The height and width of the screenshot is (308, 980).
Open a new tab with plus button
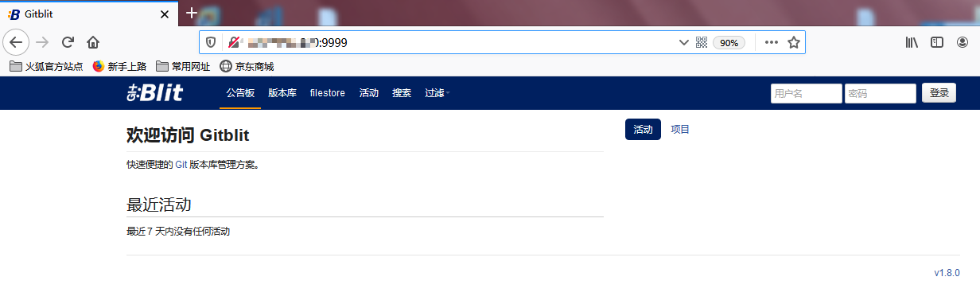[x=191, y=13]
